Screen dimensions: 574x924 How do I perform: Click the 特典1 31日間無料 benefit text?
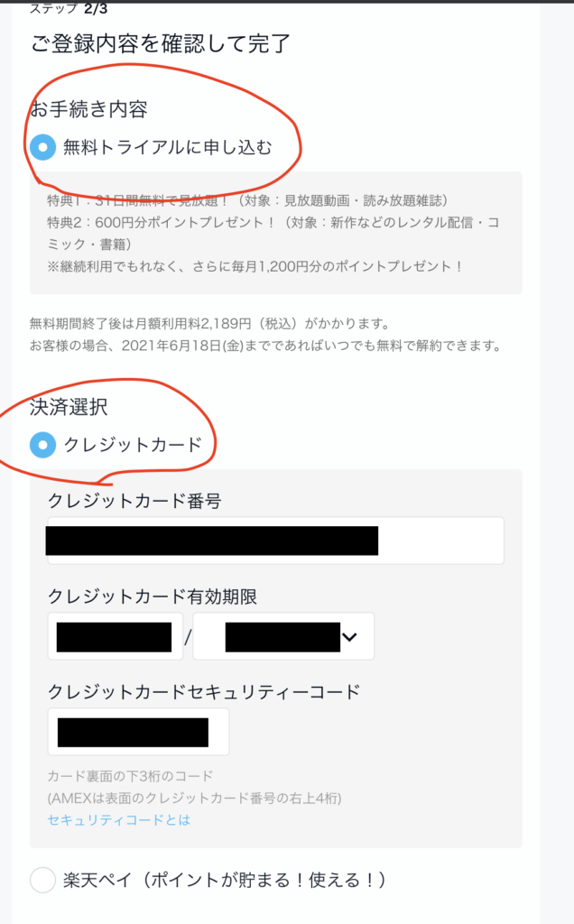(247, 200)
